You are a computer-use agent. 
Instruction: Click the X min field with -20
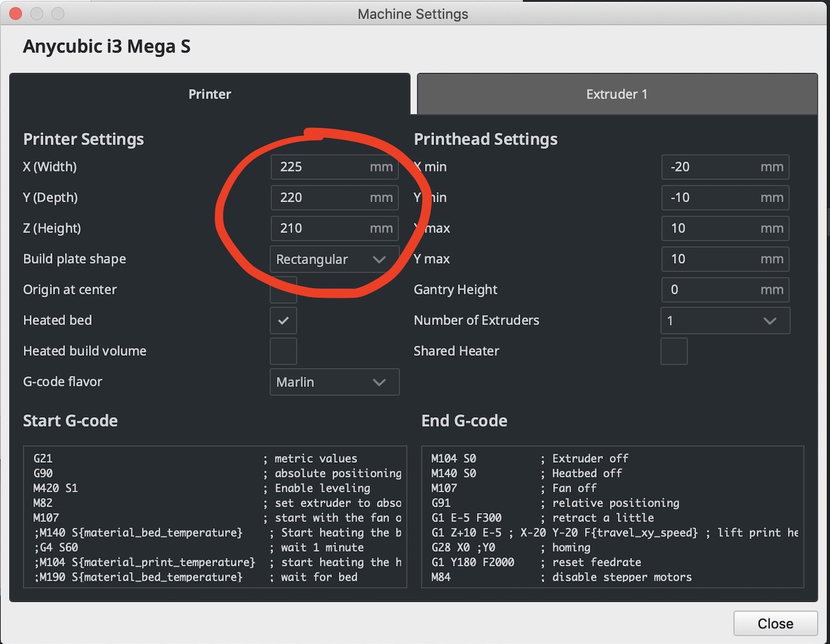click(x=725, y=167)
